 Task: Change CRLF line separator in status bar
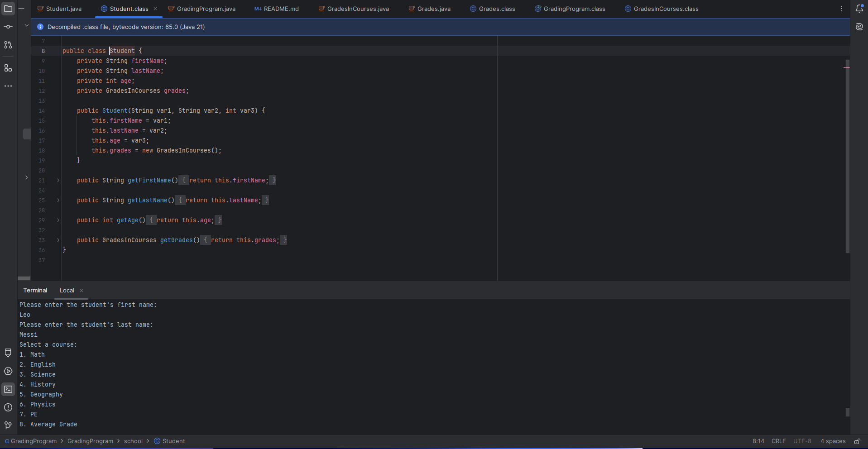pyautogui.click(x=778, y=441)
